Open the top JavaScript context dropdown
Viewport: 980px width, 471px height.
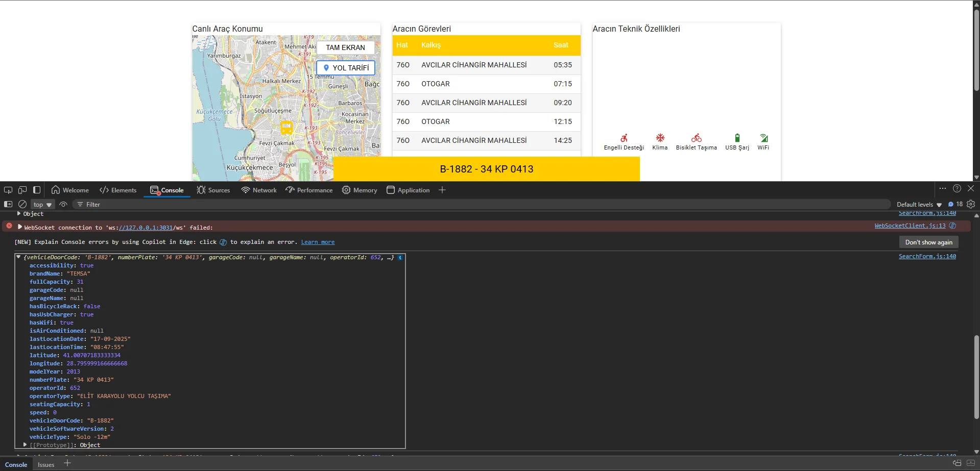pyautogui.click(x=42, y=205)
